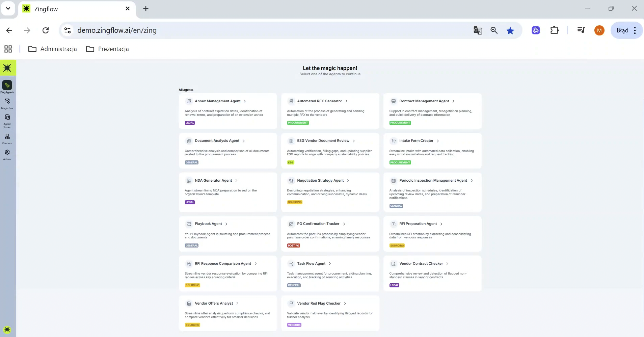
Task: Expand Annex Management Agent chevron
Action: (x=245, y=101)
